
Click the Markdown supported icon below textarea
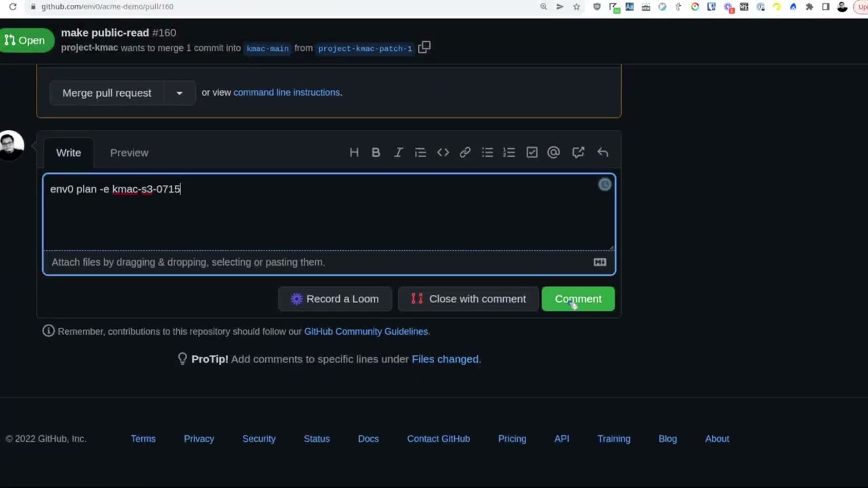[x=600, y=262]
